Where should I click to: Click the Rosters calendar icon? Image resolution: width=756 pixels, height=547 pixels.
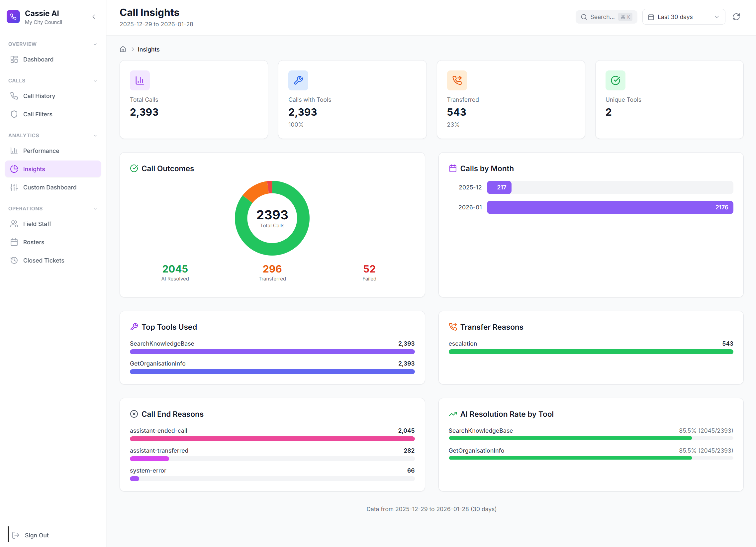tap(14, 242)
